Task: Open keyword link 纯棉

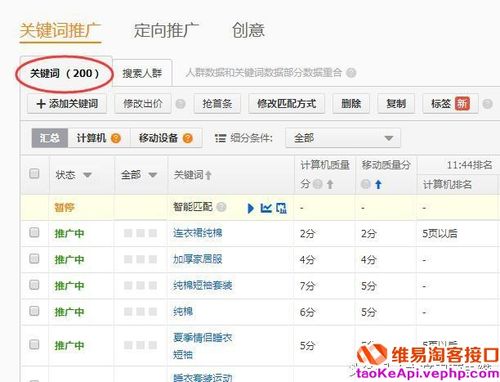Action: (183, 312)
